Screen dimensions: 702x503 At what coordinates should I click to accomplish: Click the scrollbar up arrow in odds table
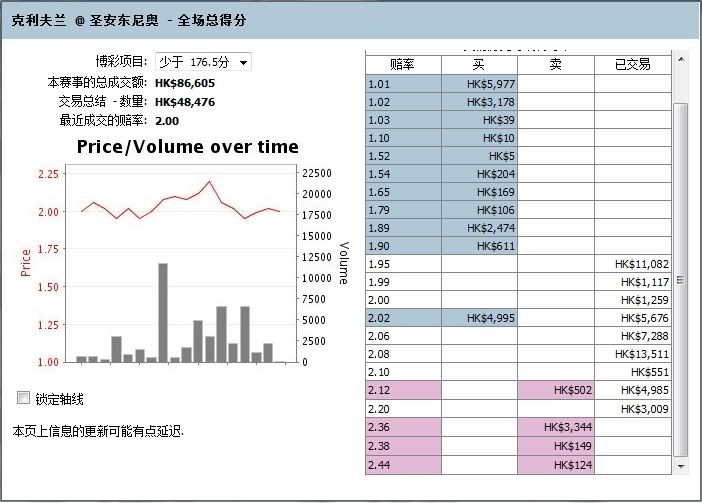[682, 60]
